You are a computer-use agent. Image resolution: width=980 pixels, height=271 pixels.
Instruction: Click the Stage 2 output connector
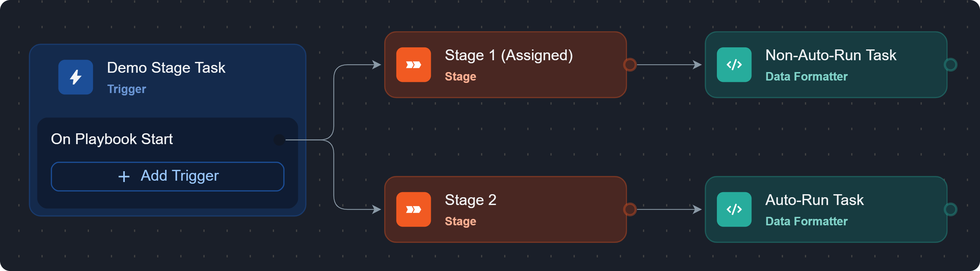[x=630, y=209]
